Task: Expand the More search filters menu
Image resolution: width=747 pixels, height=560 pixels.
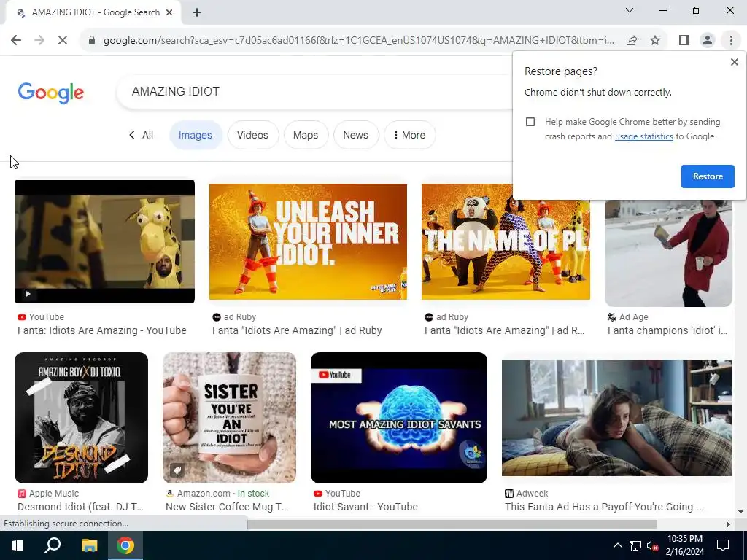Action: (x=409, y=135)
